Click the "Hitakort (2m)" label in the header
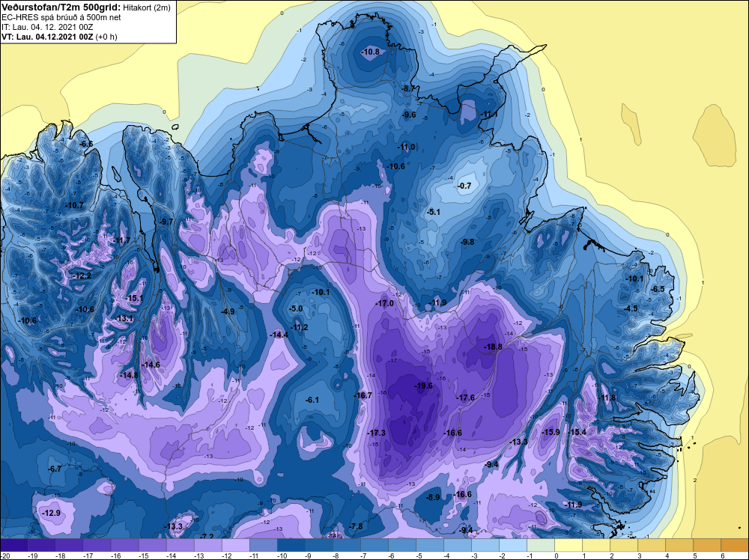The width and height of the screenshot is (749, 560). click(x=146, y=7)
